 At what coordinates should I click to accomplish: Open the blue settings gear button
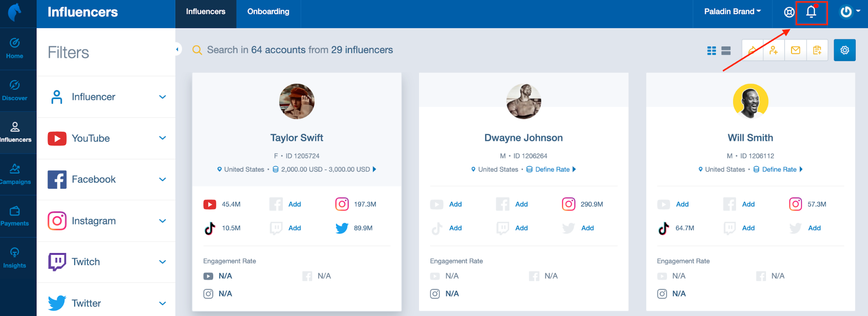tap(845, 50)
